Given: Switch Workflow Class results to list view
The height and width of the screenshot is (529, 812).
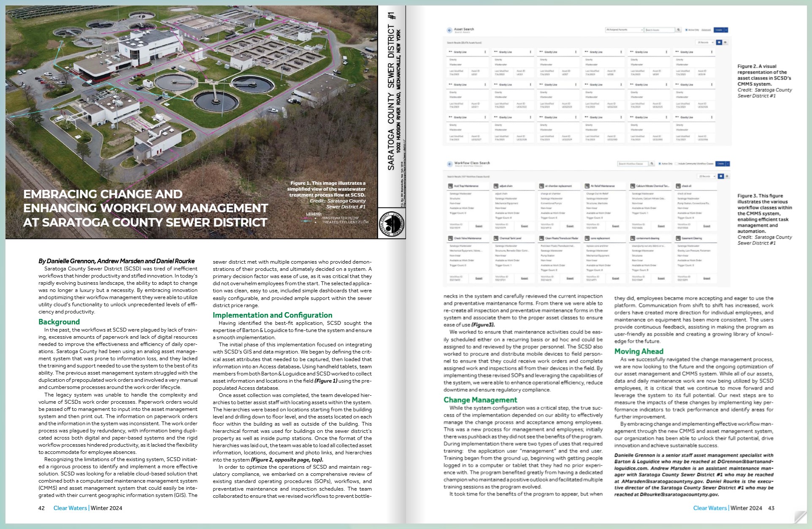Looking at the screenshot, I should (x=727, y=176).
